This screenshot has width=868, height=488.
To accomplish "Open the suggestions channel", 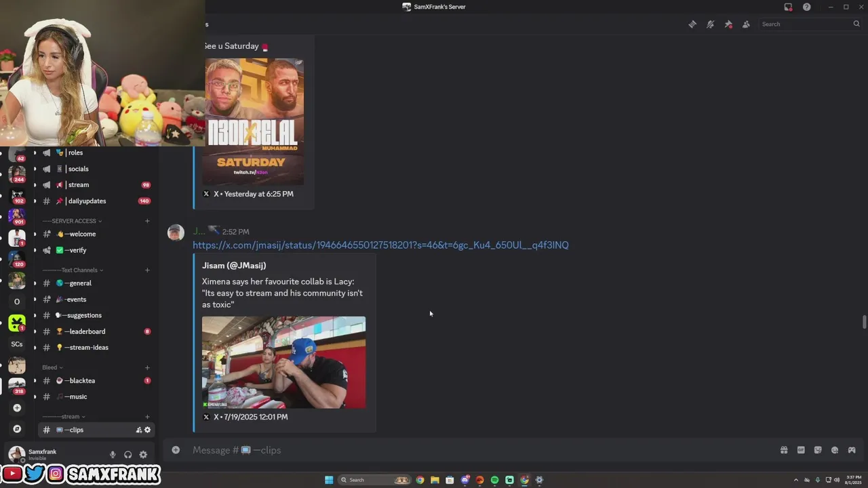I will [96, 315].
